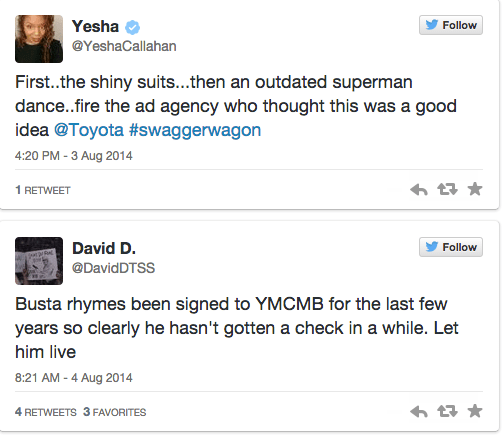Open the @Toyota mention link
Screen dimensions: 504x435
point(89,130)
